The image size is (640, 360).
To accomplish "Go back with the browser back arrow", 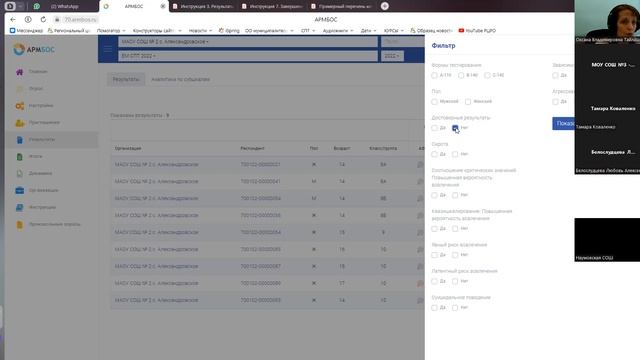I will click(x=13, y=19).
